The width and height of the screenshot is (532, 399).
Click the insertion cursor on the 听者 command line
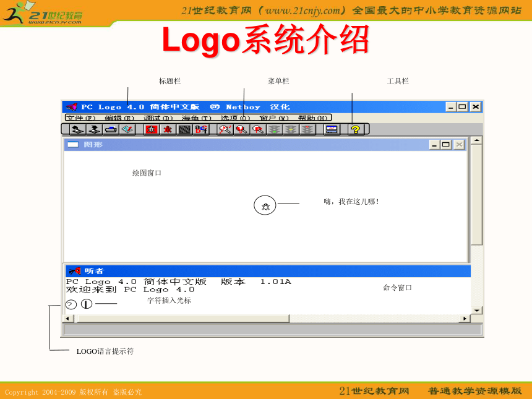coord(87,304)
